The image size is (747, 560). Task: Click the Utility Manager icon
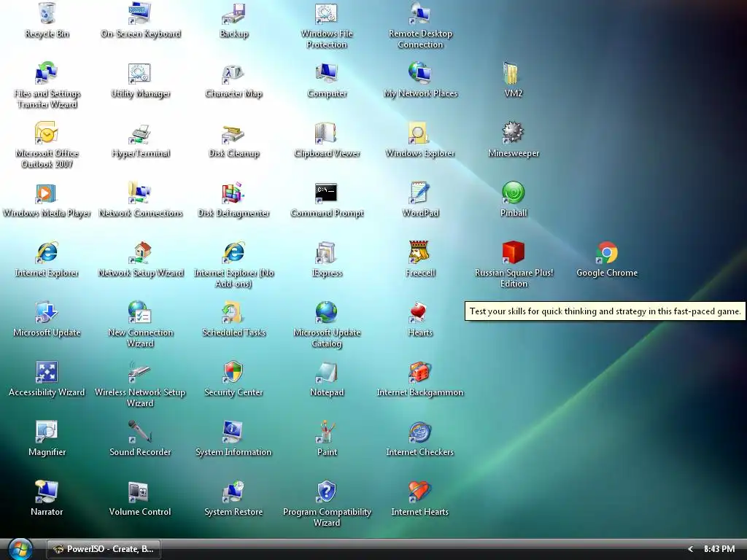140,73
